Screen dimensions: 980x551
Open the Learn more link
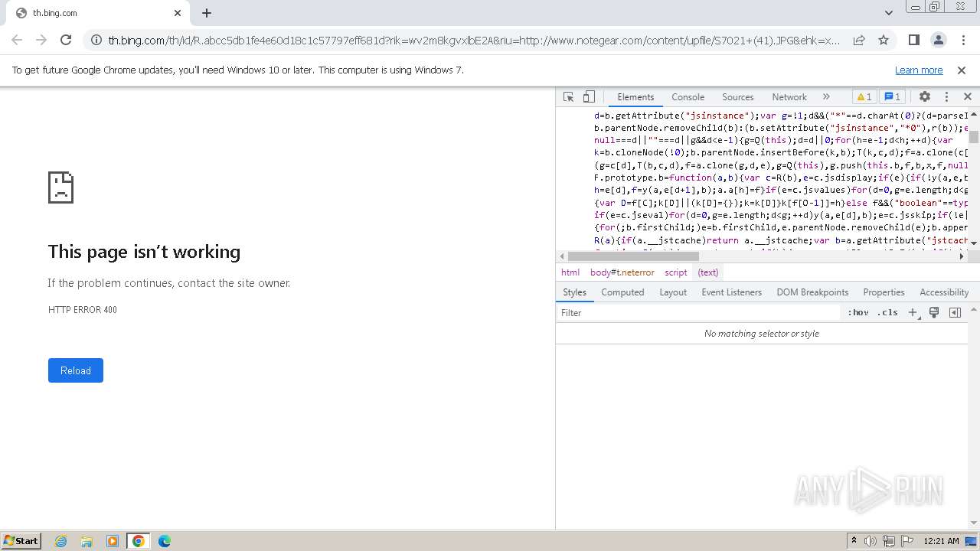click(x=919, y=70)
